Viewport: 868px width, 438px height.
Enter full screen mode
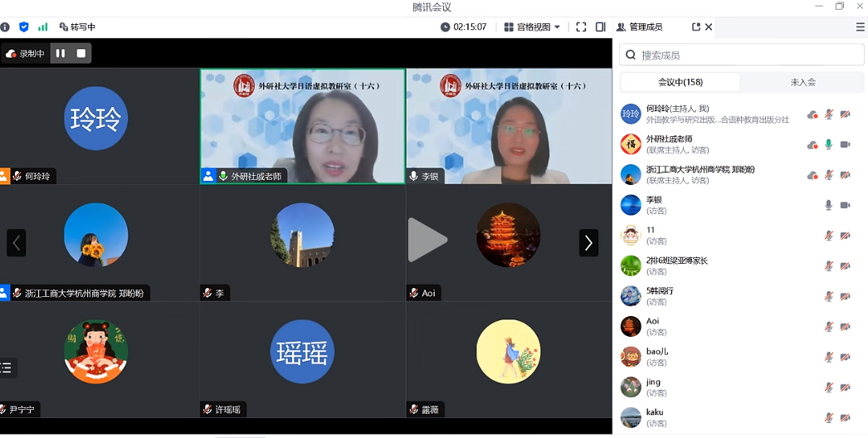[x=581, y=27]
